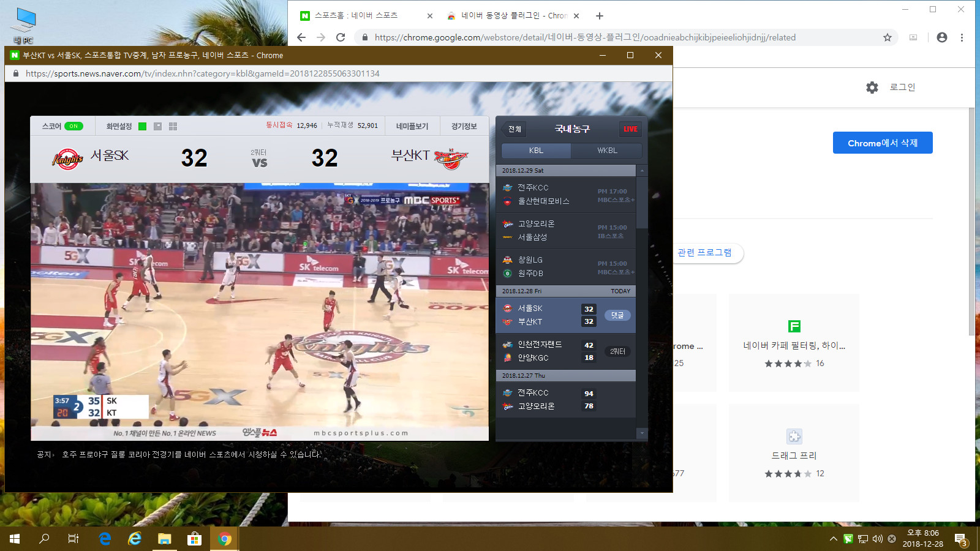Image resolution: width=980 pixels, height=551 pixels.
Task: Click the extension icon beside bookmark star
Action: (913, 37)
